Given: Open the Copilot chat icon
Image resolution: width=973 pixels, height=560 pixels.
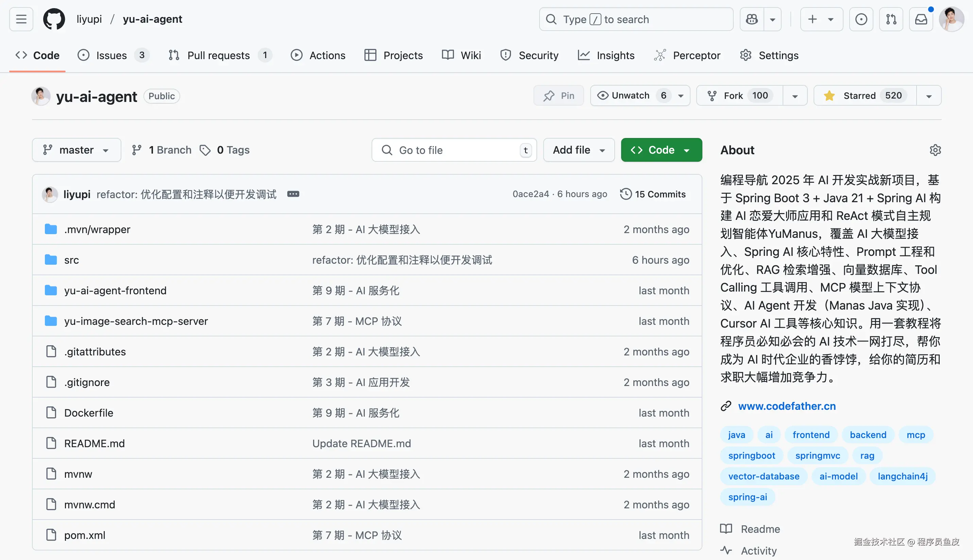Looking at the screenshot, I should 752,19.
